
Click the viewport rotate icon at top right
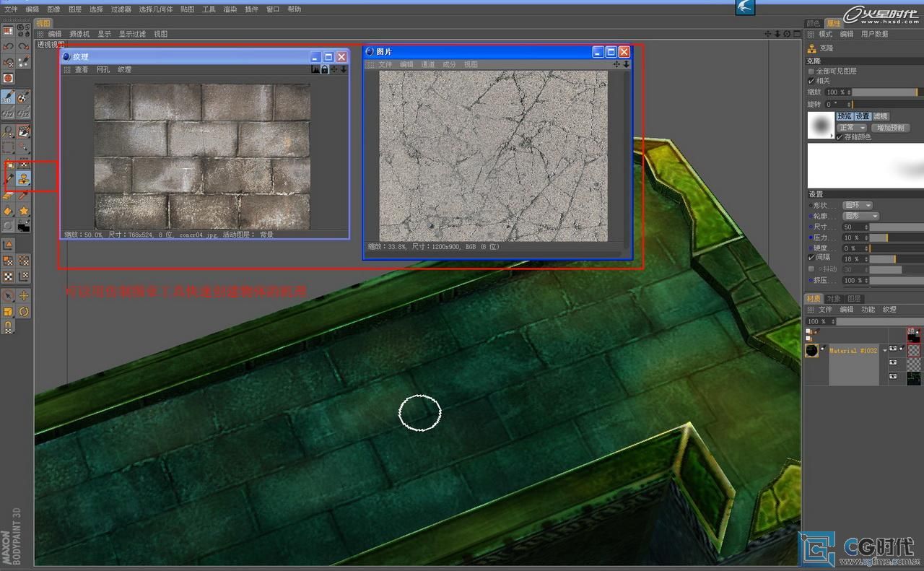787,34
